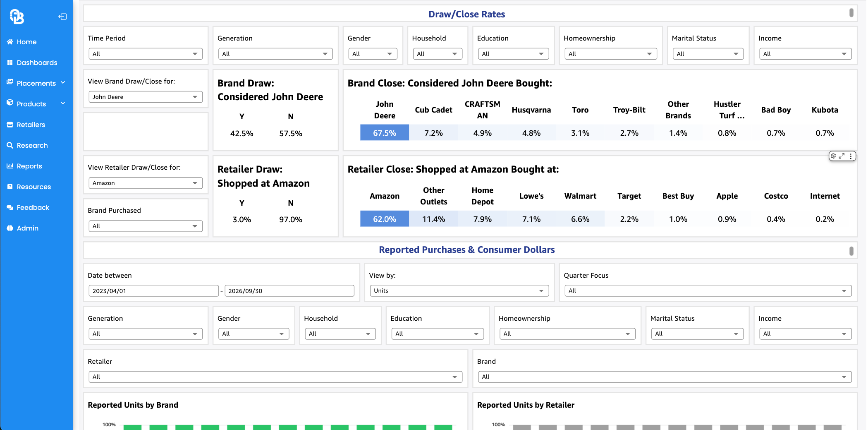Image resolution: width=868 pixels, height=430 pixels.
Task: Open the top Household filter dropdown
Action: coord(438,54)
